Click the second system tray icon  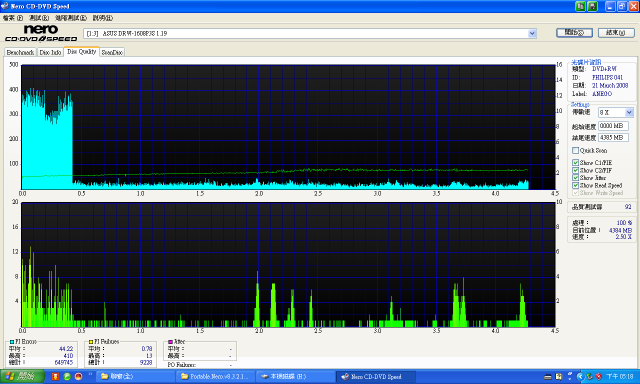559,377
